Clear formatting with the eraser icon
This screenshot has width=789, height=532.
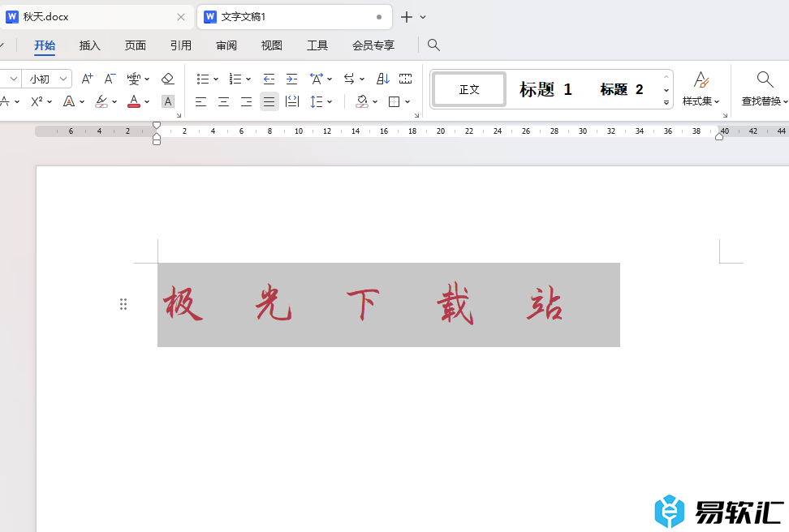click(167, 79)
